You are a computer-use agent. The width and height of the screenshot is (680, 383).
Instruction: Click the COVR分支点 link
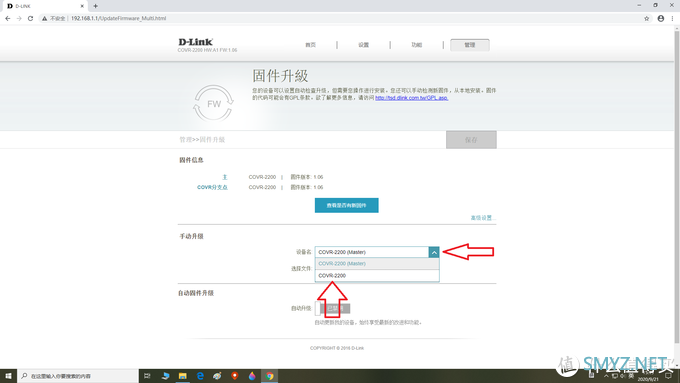[x=212, y=187]
